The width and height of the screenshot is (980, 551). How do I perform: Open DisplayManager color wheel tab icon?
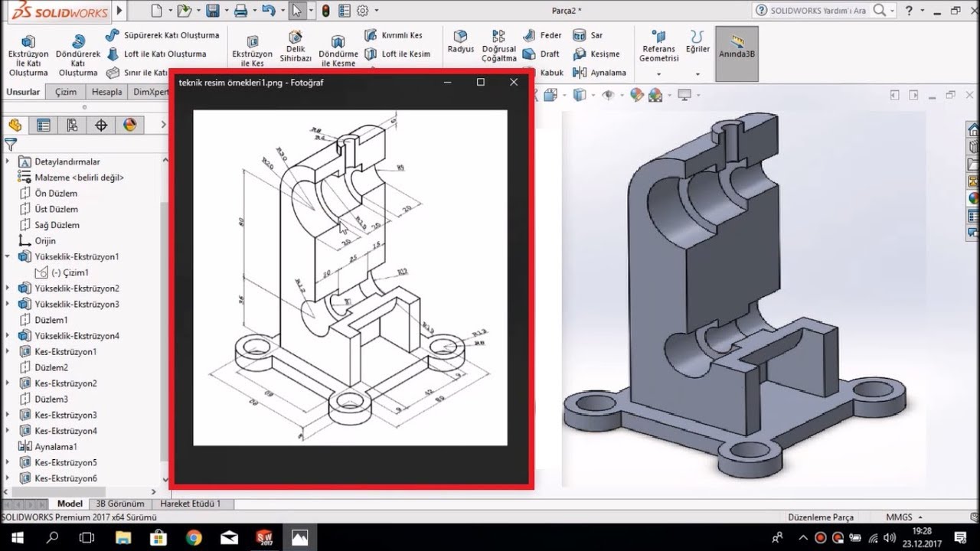(129, 126)
